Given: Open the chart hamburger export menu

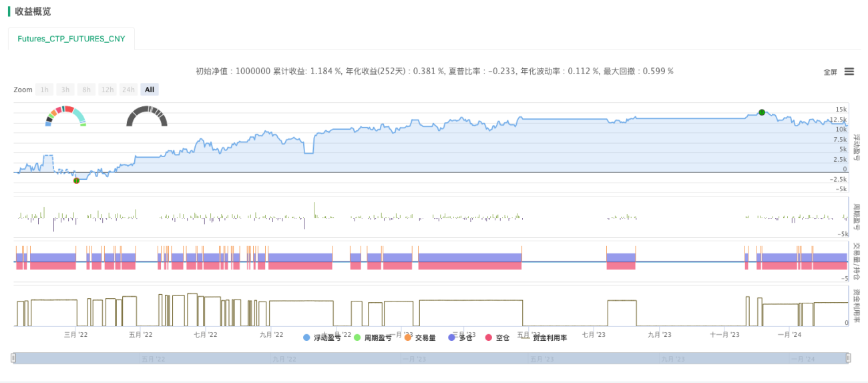Looking at the screenshot, I should [849, 72].
